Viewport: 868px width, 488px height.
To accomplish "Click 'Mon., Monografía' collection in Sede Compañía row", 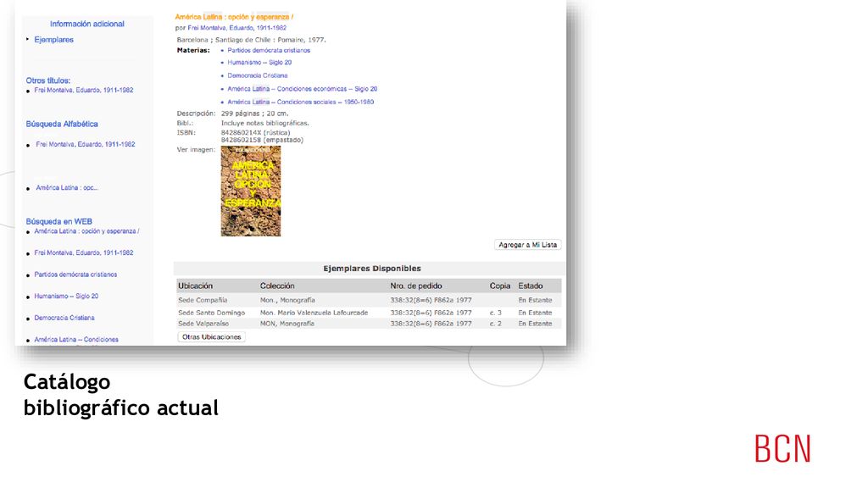I will coord(287,300).
